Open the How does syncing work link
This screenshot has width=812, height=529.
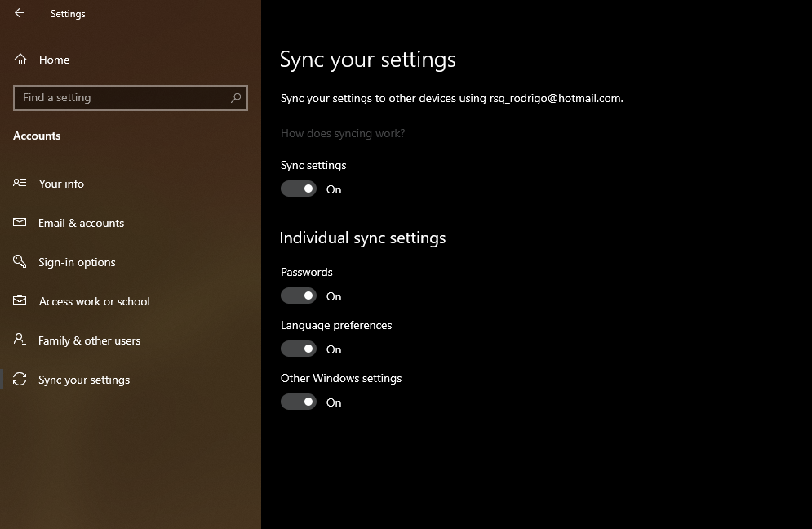pyautogui.click(x=343, y=133)
